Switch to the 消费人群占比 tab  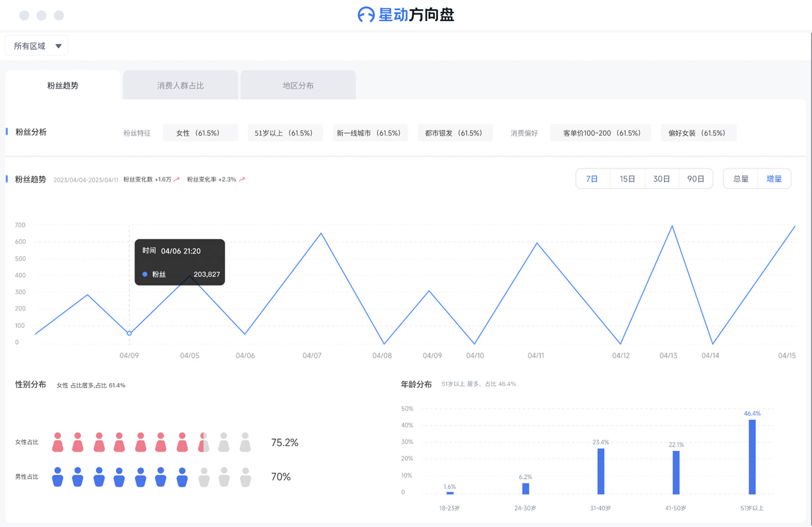pos(180,85)
